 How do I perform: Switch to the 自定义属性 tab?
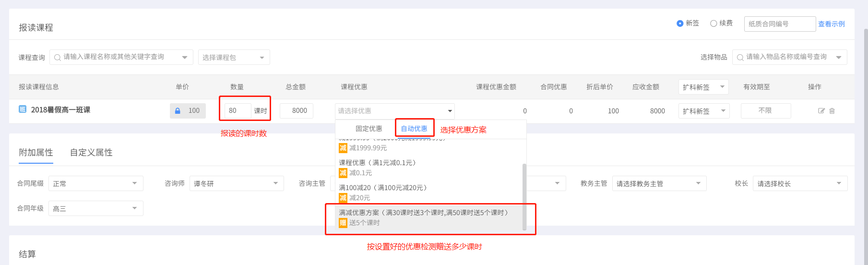click(x=91, y=153)
